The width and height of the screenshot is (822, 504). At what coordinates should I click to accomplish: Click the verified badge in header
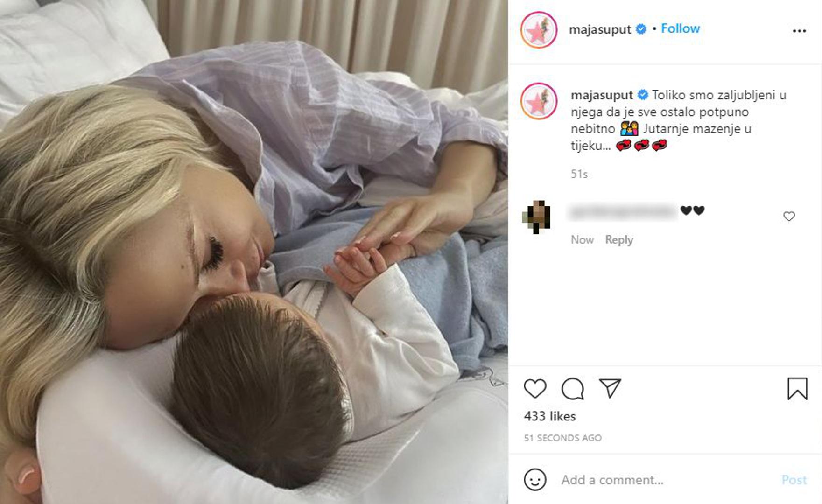pyautogui.click(x=641, y=29)
